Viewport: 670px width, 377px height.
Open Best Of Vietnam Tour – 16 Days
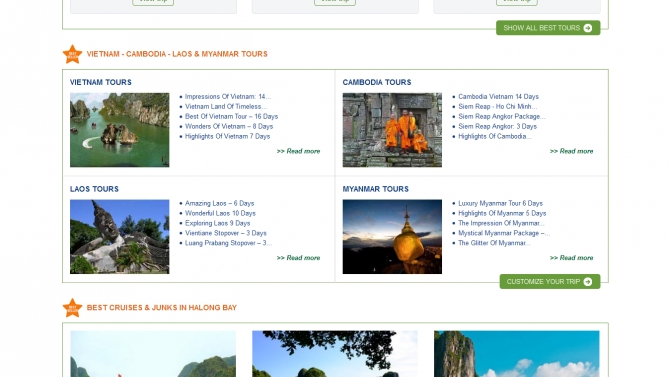pos(231,116)
